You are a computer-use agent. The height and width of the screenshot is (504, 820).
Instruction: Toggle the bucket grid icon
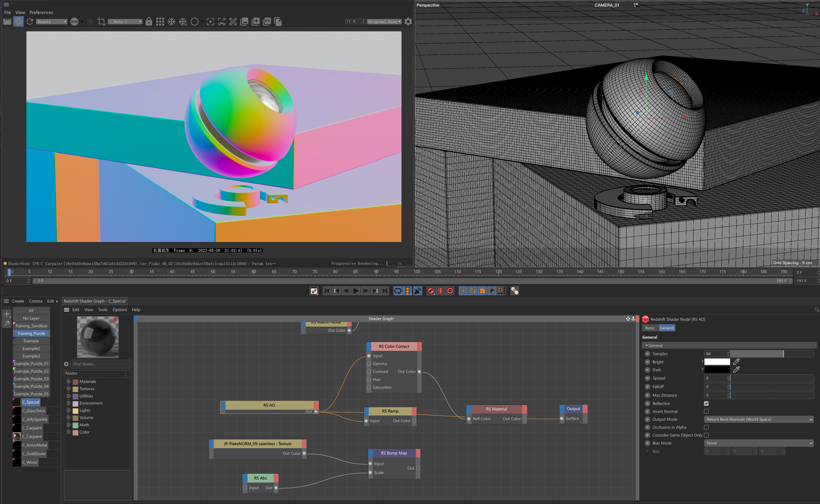click(x=160, y=22)
